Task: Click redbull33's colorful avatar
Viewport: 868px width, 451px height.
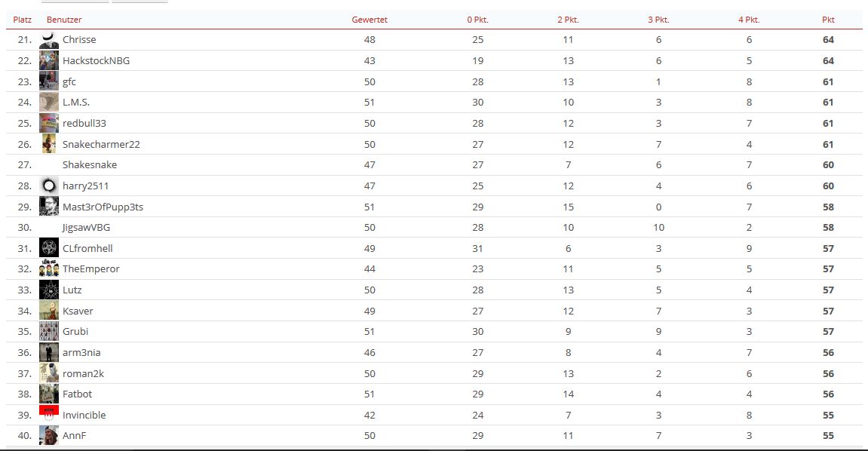Action: pyautogui.click(x=49, y=124)
